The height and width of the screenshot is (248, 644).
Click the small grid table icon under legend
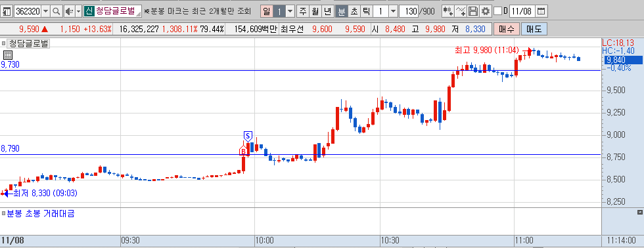pyautogui.click(x=8, y=55)
